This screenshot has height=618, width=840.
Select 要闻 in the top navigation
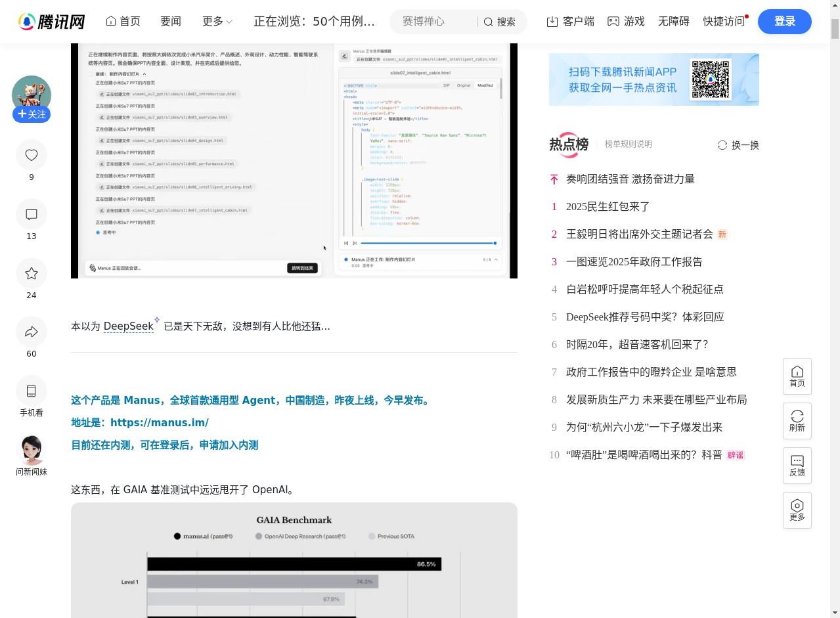(170, 21)
